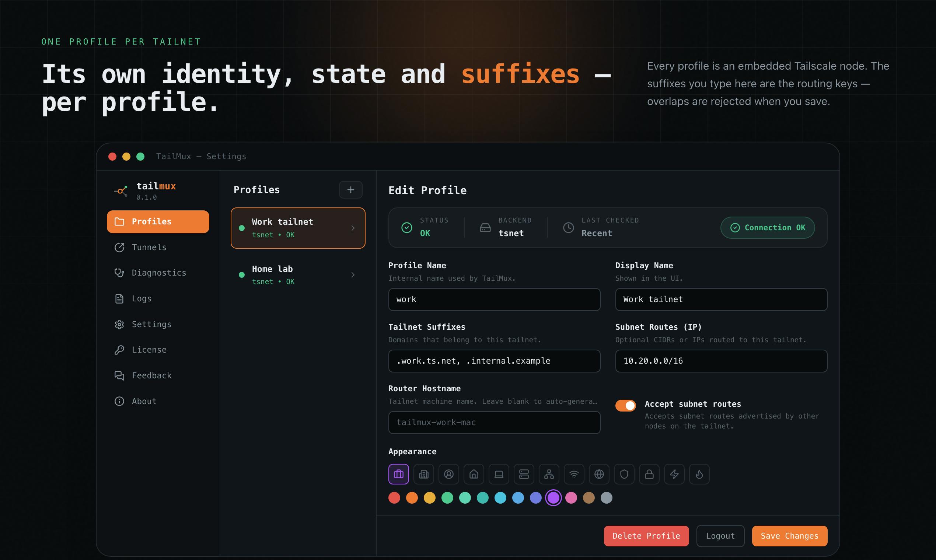Pick the server rack profile icon
Viewport: 936px width, 560px height.
[524, 474]
